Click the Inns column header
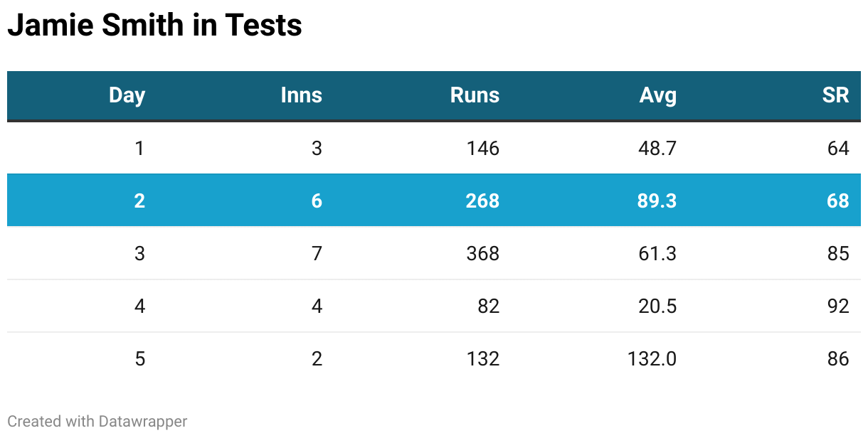This screenshot has width=868, height=438. 301,95
